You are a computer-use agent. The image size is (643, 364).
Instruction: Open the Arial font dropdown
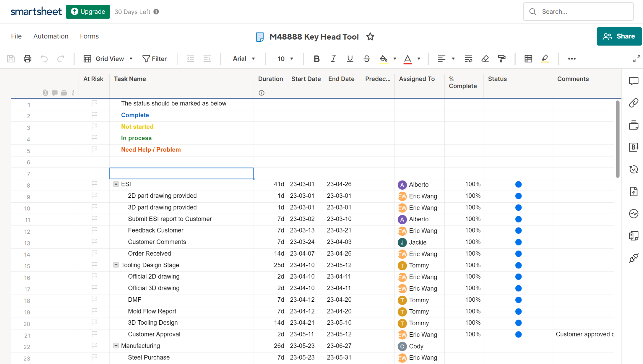(x=244, y=59)
